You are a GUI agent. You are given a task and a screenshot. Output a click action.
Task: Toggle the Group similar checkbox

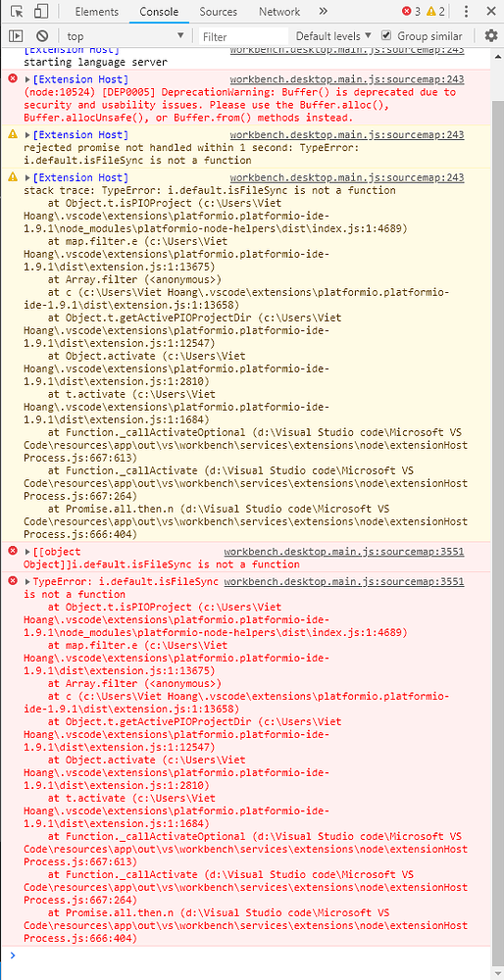point(386,35)
